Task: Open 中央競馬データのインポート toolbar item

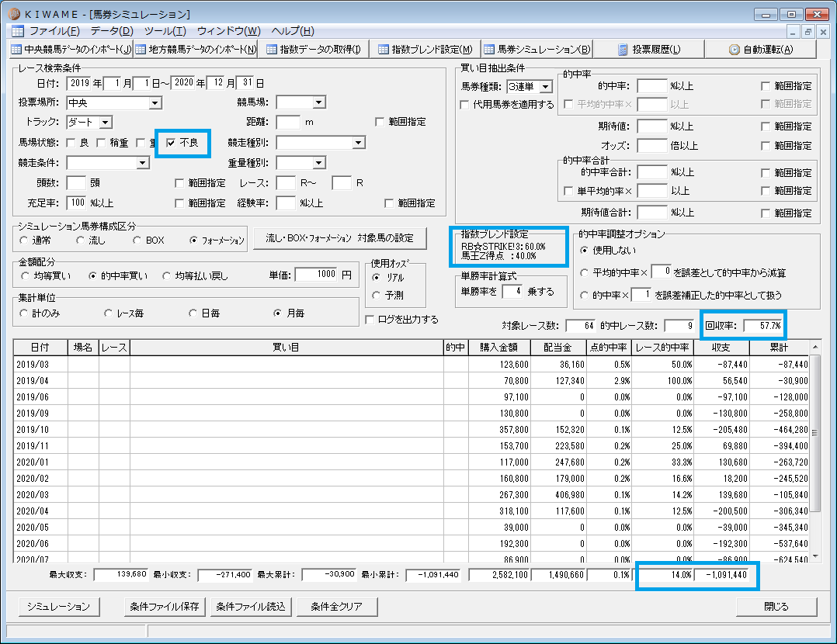Action: (71, 50)
